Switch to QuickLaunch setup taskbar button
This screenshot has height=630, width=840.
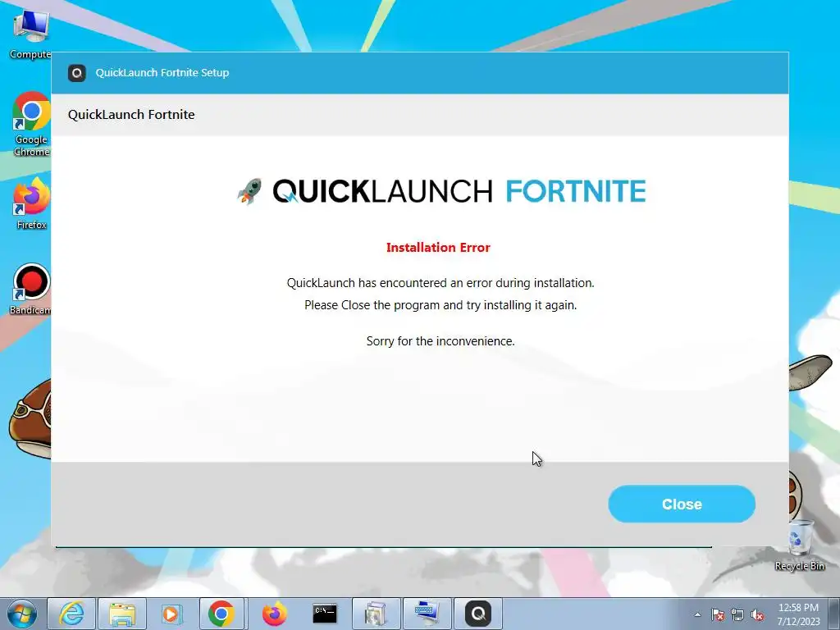(x=478, y=614)
